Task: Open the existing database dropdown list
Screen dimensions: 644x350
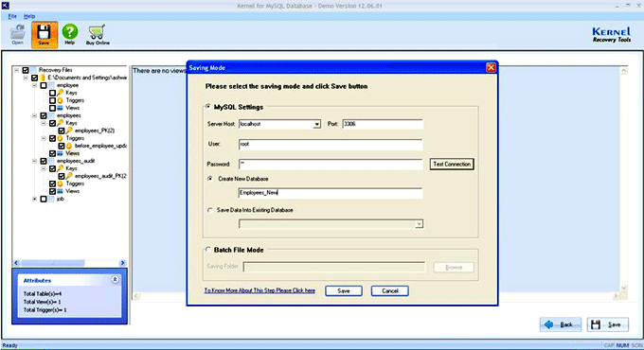Action: coord(419,224)
